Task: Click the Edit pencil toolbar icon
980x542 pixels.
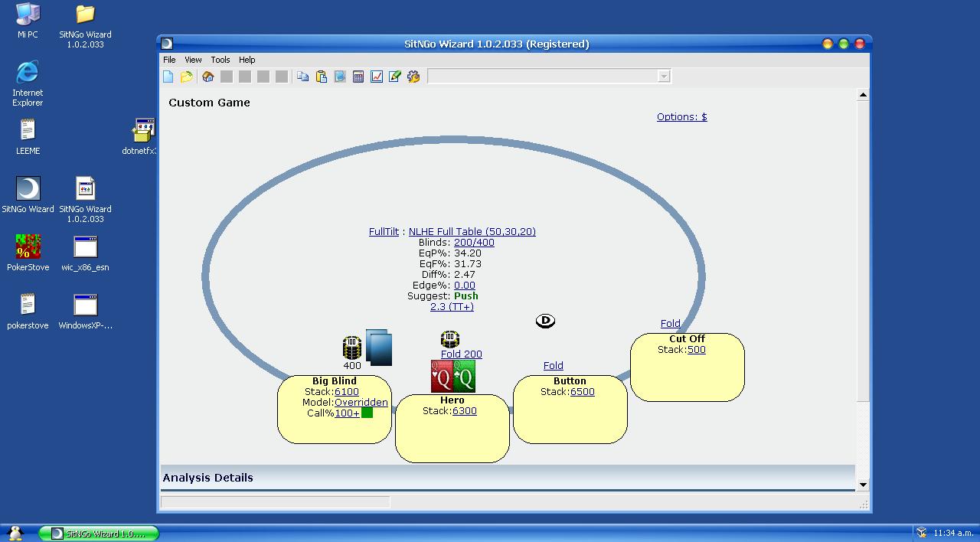Action: pos(395,77)
